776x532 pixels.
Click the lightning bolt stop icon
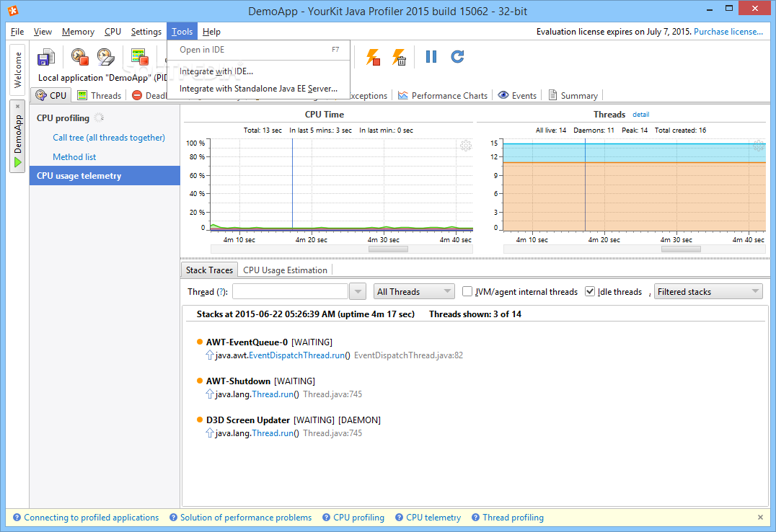(x=373, y=57)
